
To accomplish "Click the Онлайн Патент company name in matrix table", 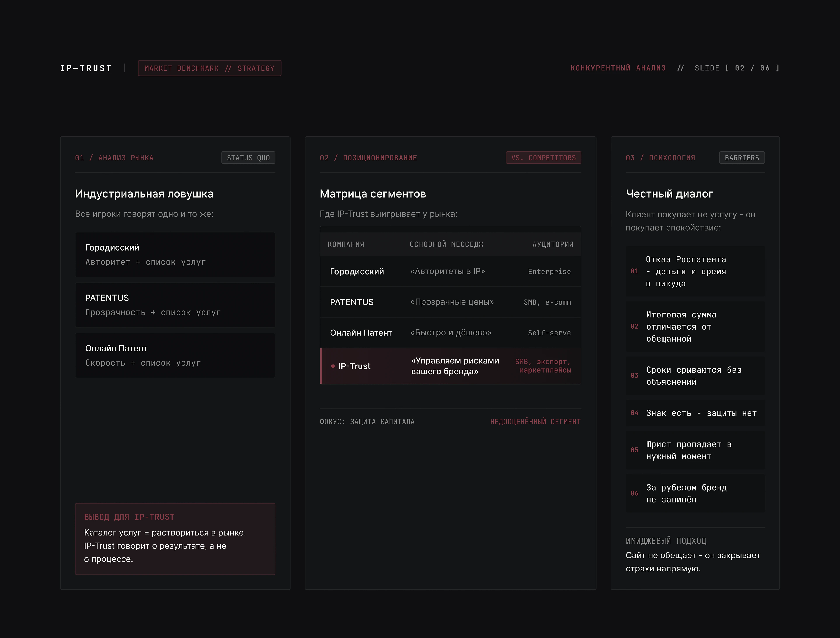I will pos(361,333).
